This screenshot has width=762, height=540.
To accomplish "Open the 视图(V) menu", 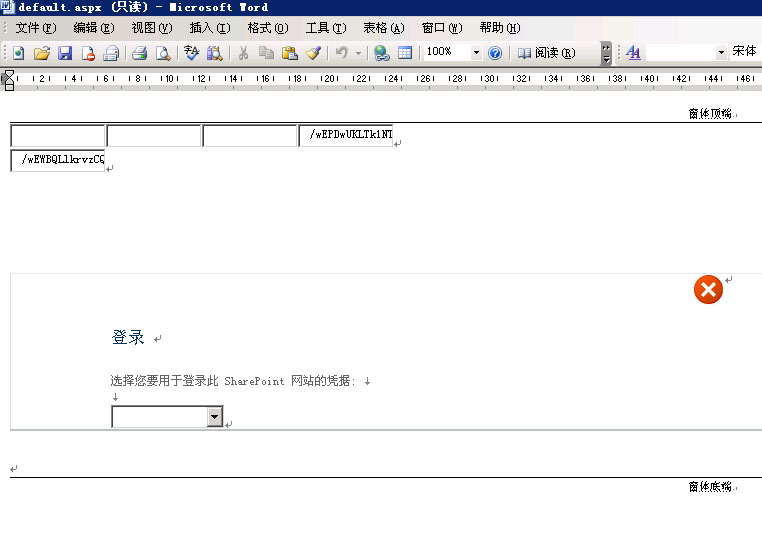I will 152,28.
